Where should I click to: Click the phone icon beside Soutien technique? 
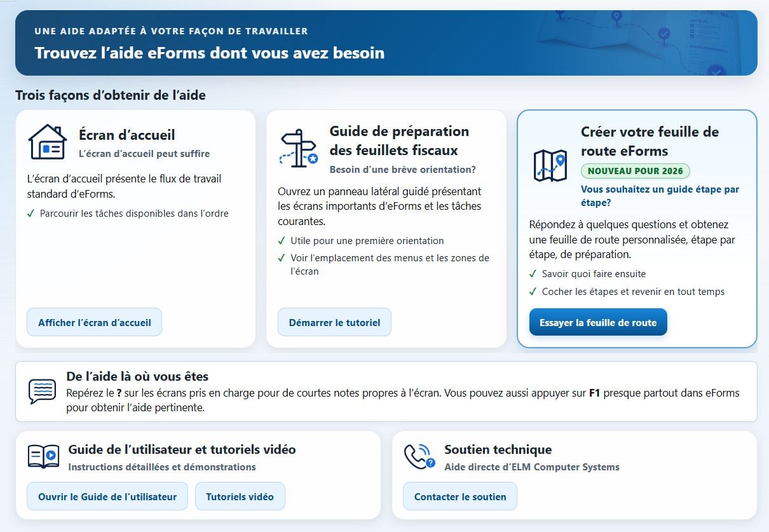coord(420,456)
